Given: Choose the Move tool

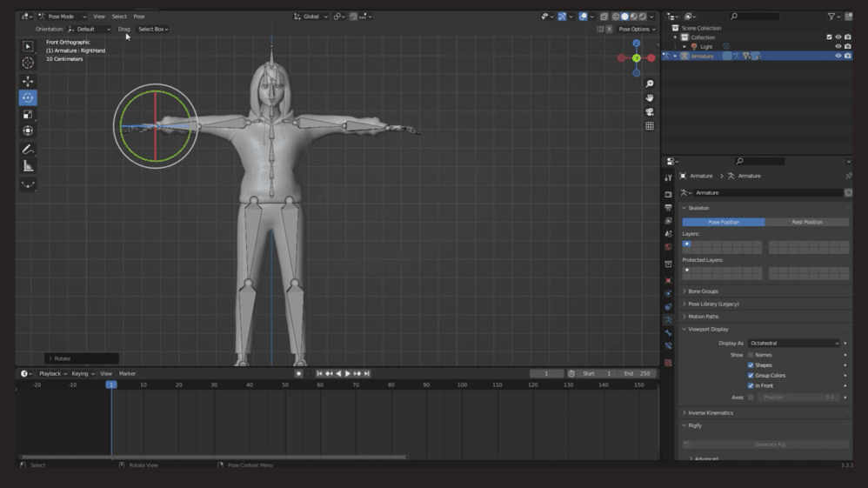Looking at the screenshot, I should click(28, 82).
